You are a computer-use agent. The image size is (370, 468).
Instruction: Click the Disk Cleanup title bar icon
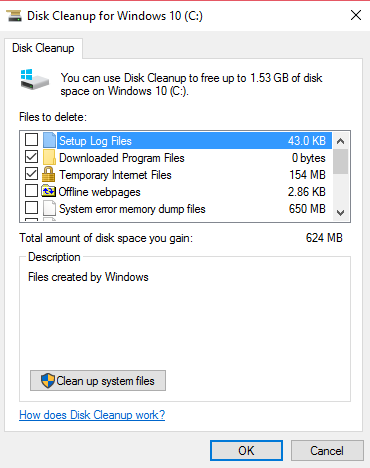pyautogui.click(x=14, y=16)
